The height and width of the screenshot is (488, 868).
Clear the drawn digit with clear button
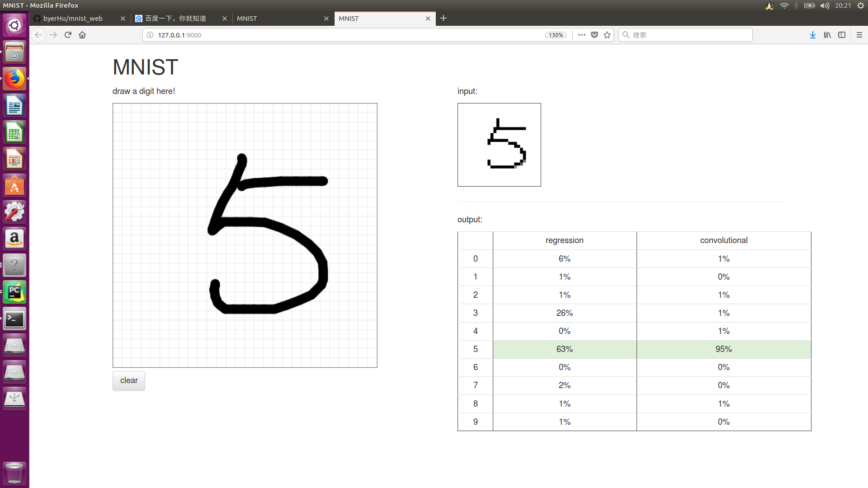pos(129,380)
